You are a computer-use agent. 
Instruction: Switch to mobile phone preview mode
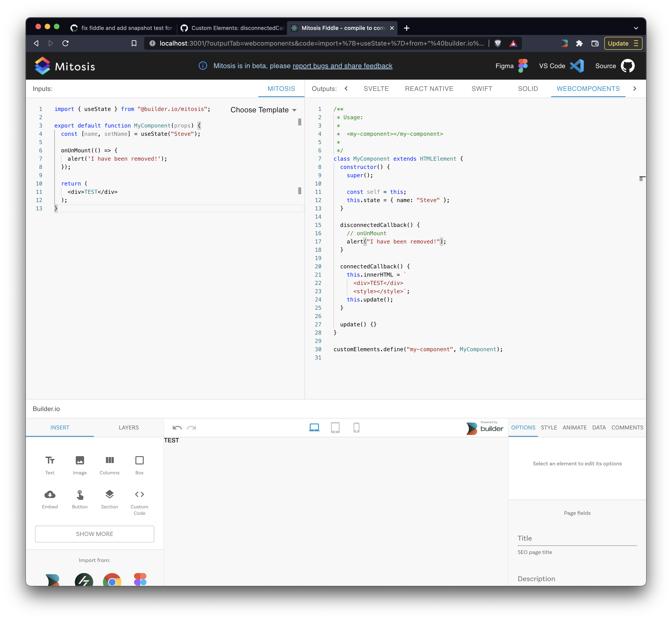[356, 427]
